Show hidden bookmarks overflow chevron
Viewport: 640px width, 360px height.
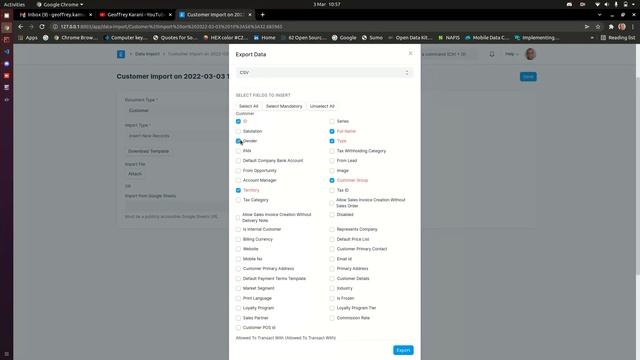point(592,38)
